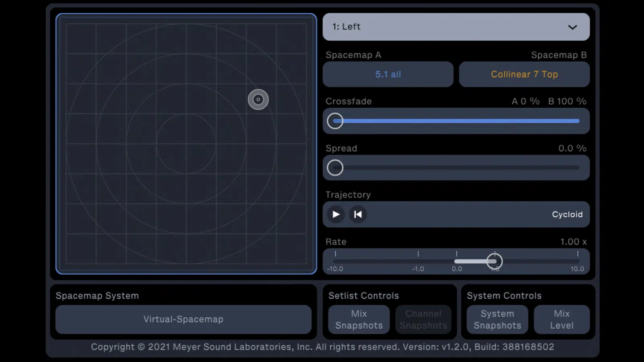
Task: Open the Mix Level panel
Action: 561,319
